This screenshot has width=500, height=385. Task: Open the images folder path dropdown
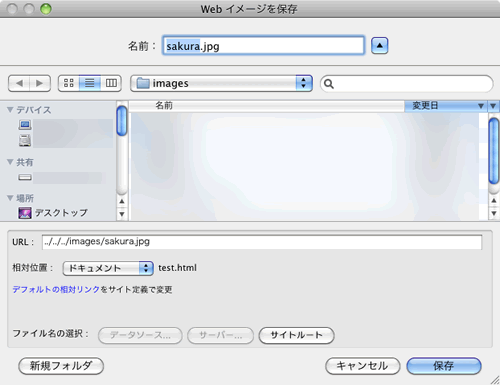(221, 83)
